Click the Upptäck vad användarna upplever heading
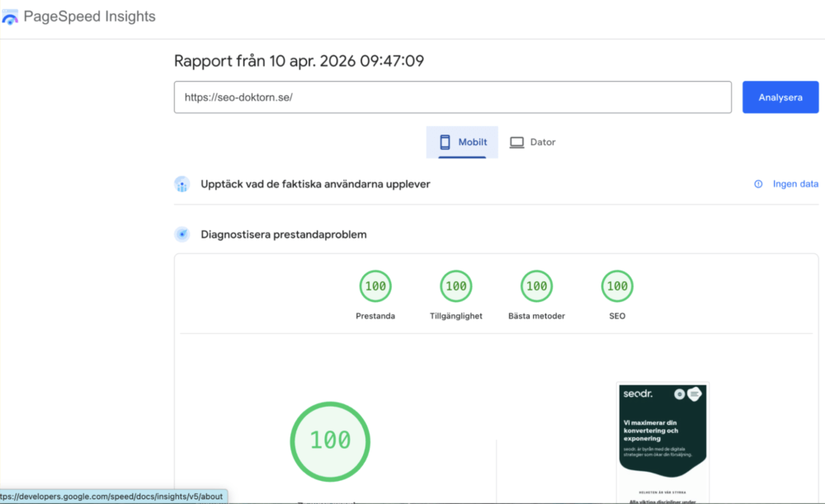 [315, 184]
